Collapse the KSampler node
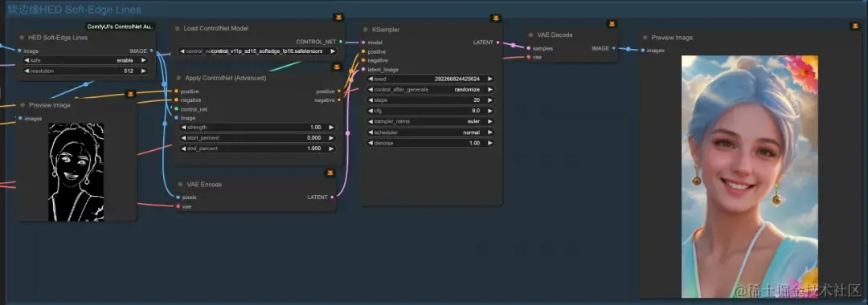The height and width of the screenshot is (305, 868). (366, 29)
